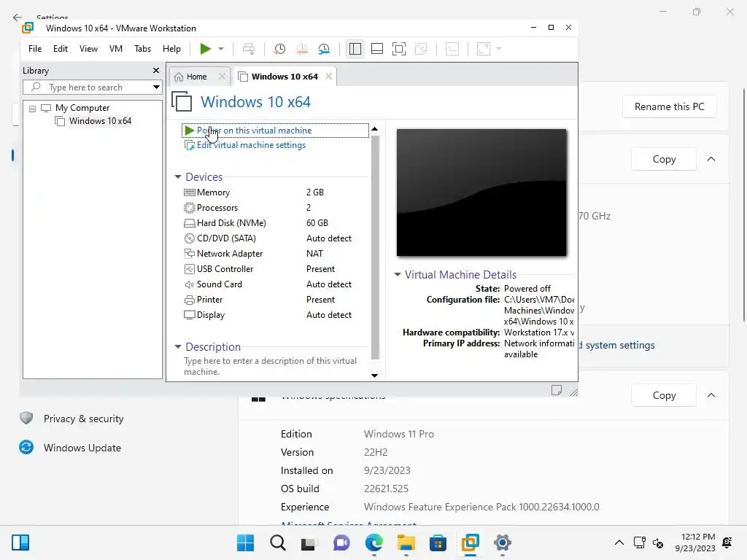This screenshot has height=560, width=747.
Task: Toggle the library sidebar view icon
Action: (355, 49)
